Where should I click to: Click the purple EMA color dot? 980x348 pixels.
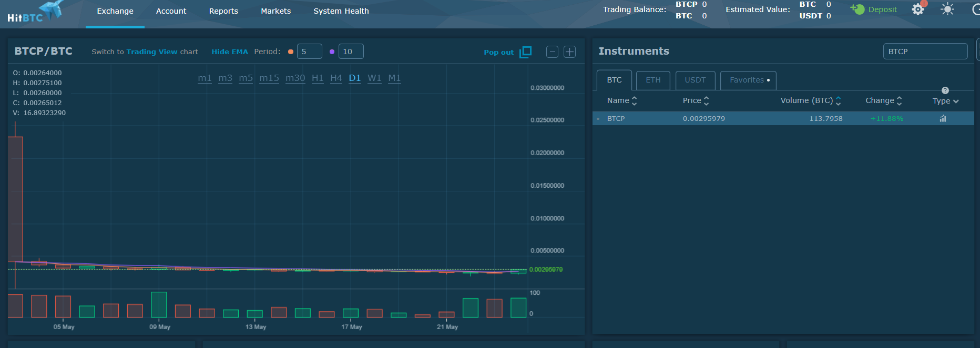coord(332,52)
